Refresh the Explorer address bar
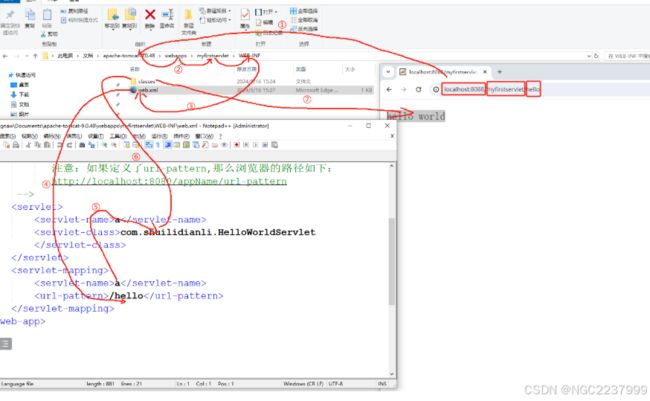Viewport: 650px width, 401px height. [x=596, y=56]
